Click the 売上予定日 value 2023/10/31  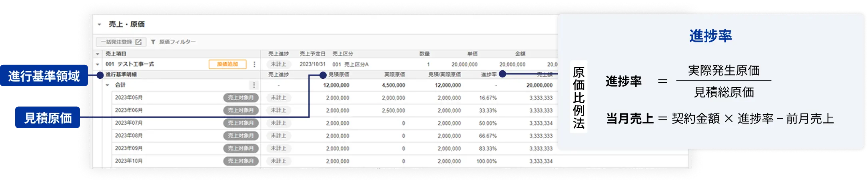click(x=312, y=64)
